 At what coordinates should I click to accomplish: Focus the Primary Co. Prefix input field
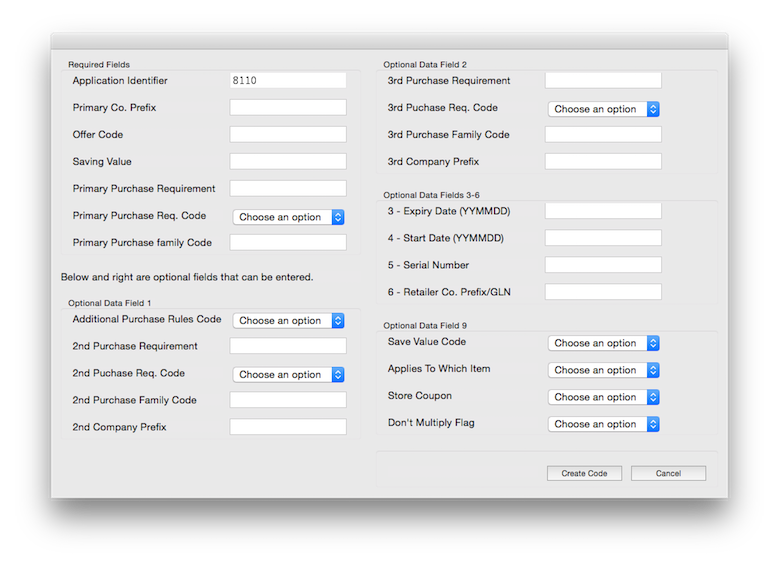[288, 107]
